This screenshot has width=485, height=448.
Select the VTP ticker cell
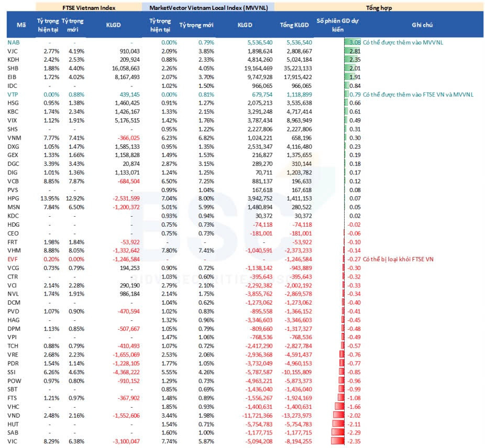(13, 95)
